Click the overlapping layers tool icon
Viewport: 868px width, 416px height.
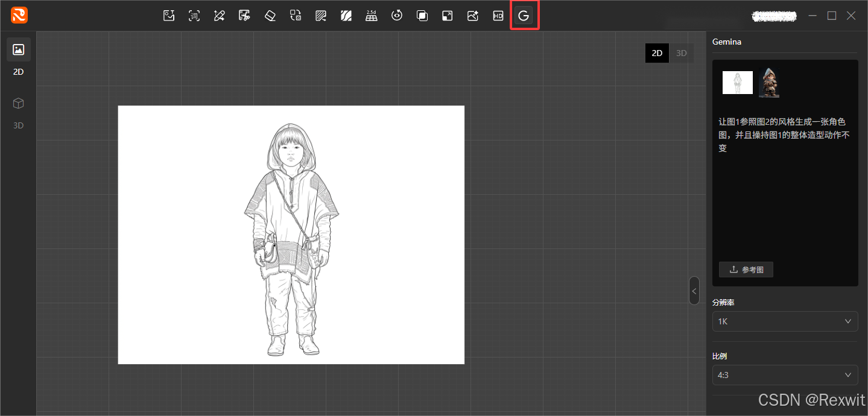tap(422, 16)
